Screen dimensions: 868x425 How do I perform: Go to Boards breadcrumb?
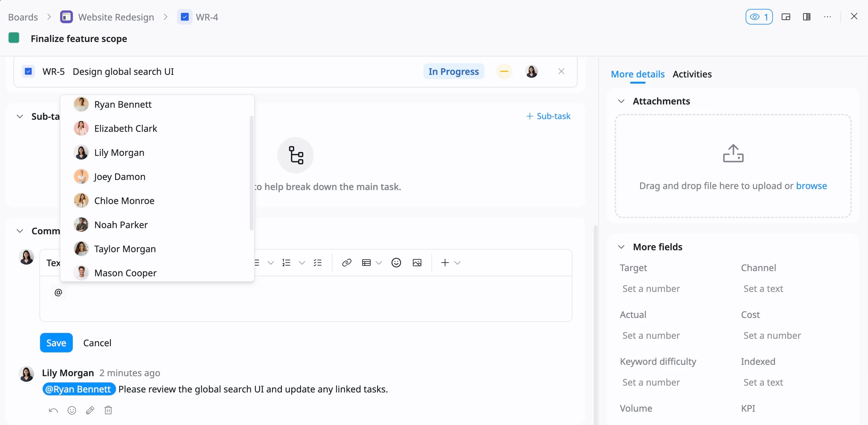point(23,17)
